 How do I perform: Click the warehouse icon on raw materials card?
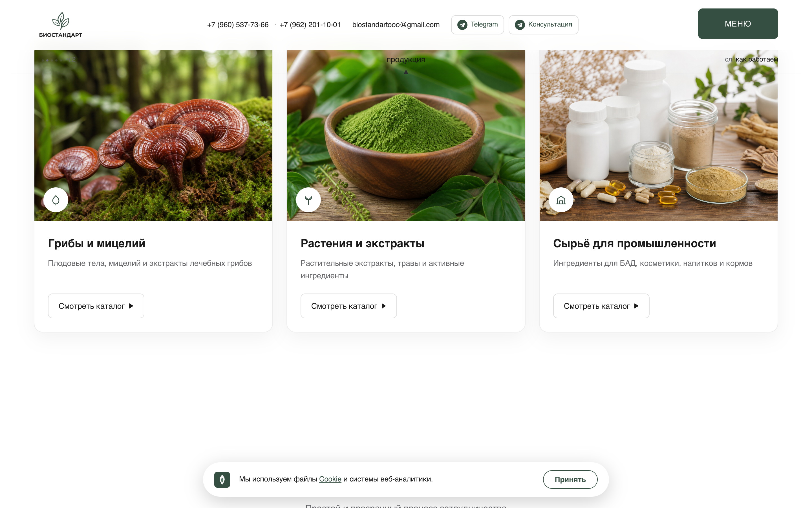pos(561,200)
